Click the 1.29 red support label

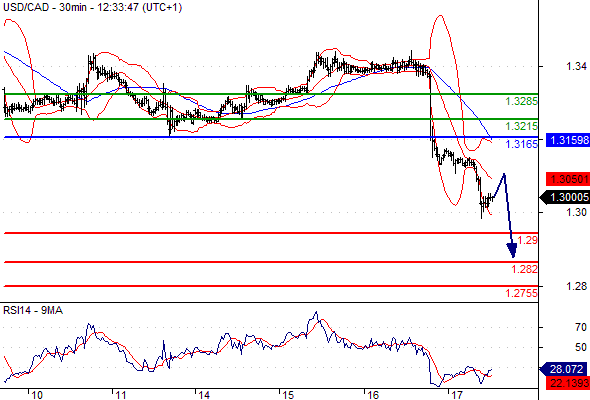(527, 240)
